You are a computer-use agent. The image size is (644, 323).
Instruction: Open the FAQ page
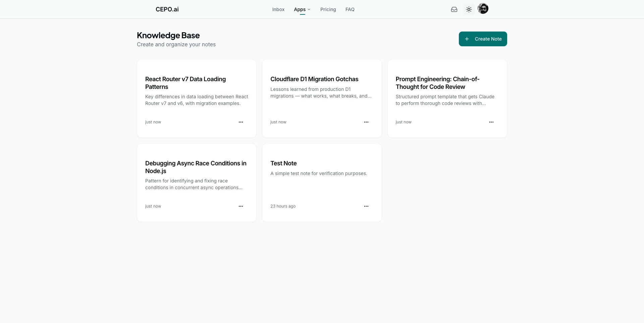coord(350,9)
